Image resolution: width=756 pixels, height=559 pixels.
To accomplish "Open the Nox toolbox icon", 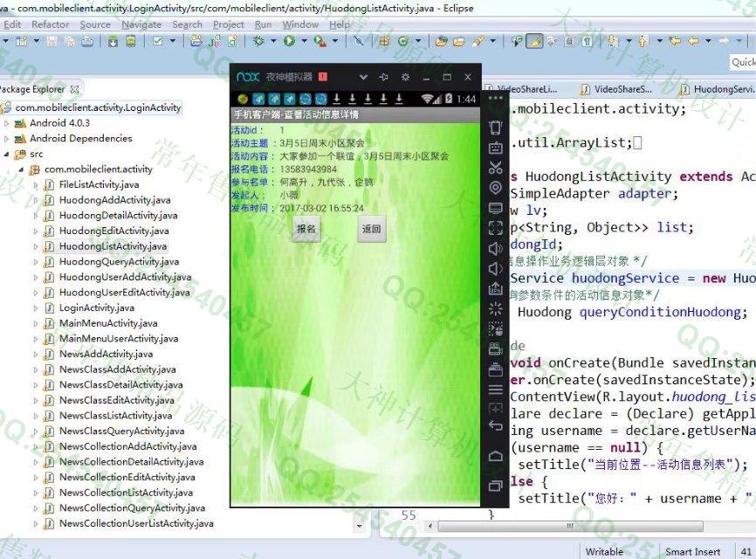I will click(x=496, y=369).
